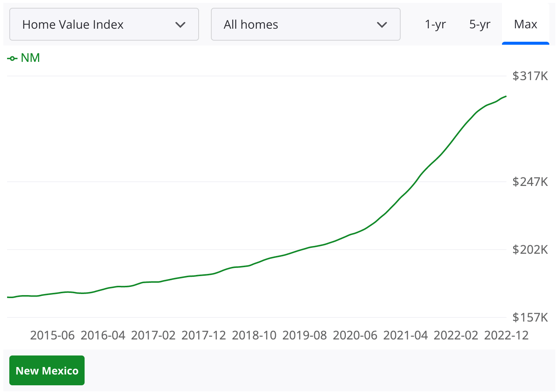This screenshot has width=559, height=392.
Task: Enable the Max time range option
Action: point(525,24)
